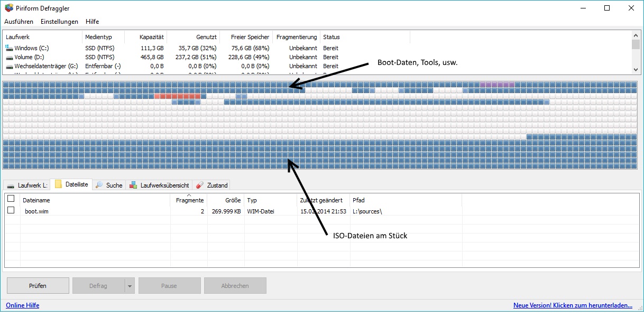The height and width of the screenshot is (317, 644).
Task: Sort by Kapazität column header
Action: [x=145, y=37]
